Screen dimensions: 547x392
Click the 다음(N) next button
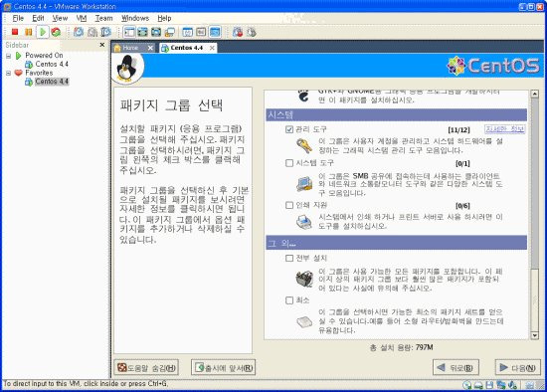click(x=518, y=367)
